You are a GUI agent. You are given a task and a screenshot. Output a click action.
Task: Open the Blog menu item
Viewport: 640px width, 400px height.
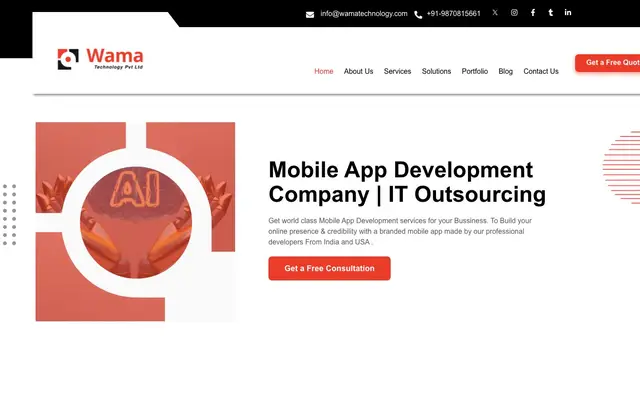[505, 71]
